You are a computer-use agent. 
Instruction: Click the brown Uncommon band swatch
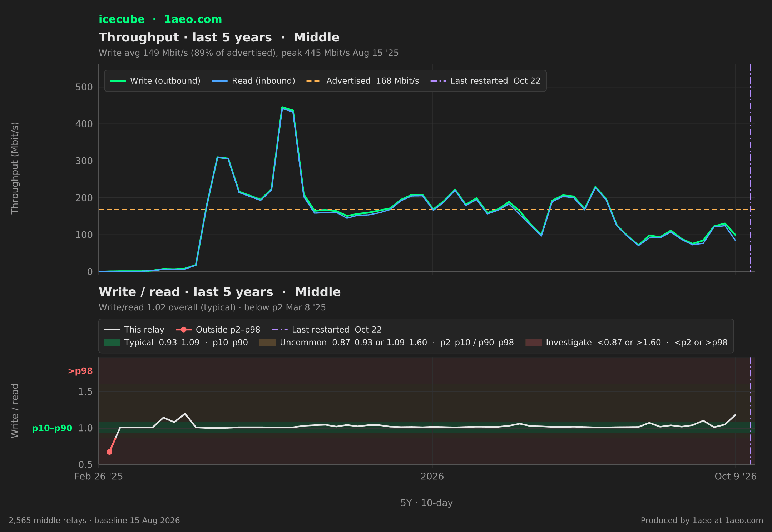(x=268, y=343)
